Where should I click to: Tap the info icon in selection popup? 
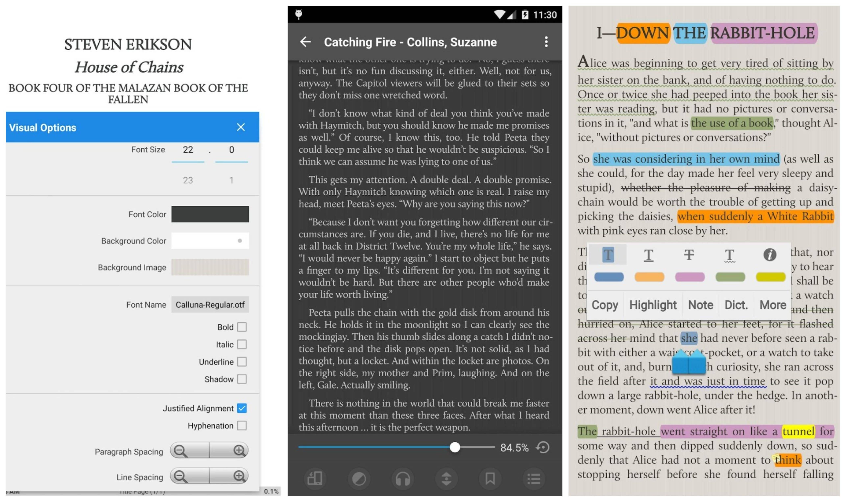(x=770, y=254)
